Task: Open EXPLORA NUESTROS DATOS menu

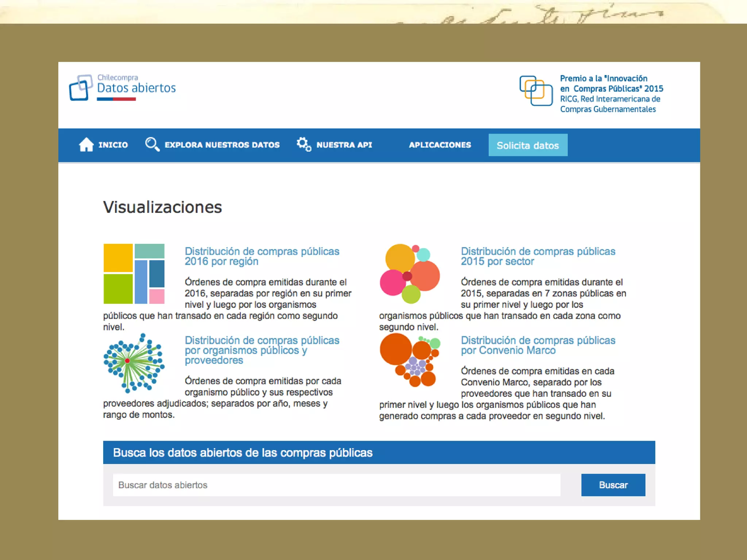Action: 222,145
